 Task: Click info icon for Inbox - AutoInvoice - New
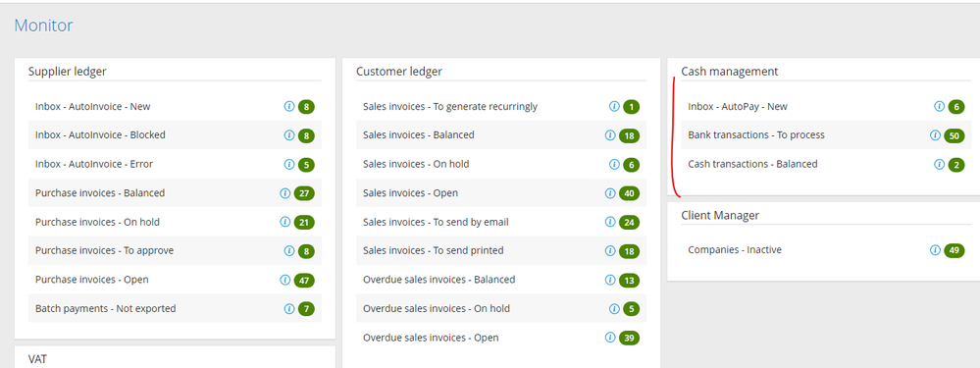288,106
